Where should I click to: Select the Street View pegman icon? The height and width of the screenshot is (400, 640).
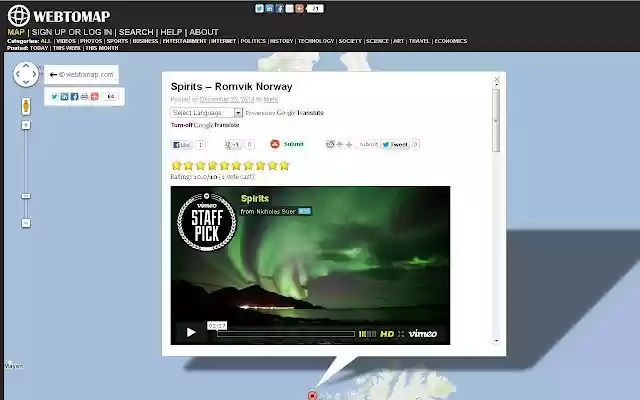click(26, 106)
